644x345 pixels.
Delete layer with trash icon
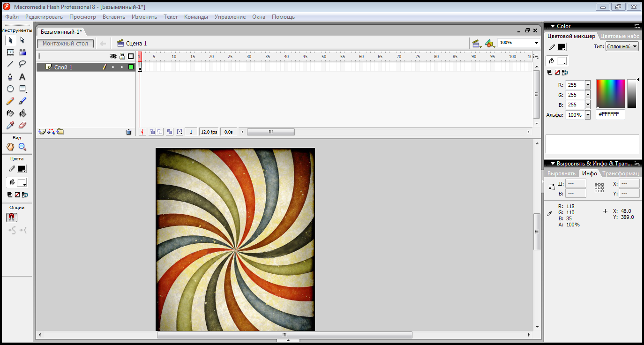(129, 132)
